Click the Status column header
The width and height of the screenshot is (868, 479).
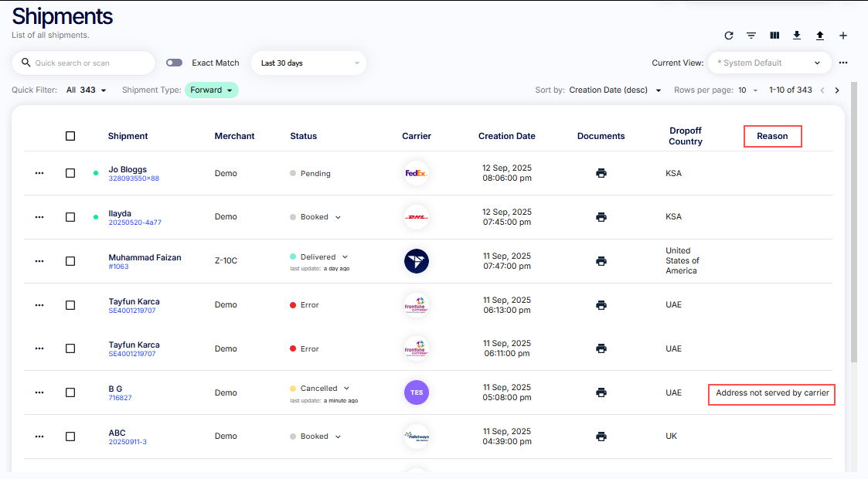tap(303, 136)
